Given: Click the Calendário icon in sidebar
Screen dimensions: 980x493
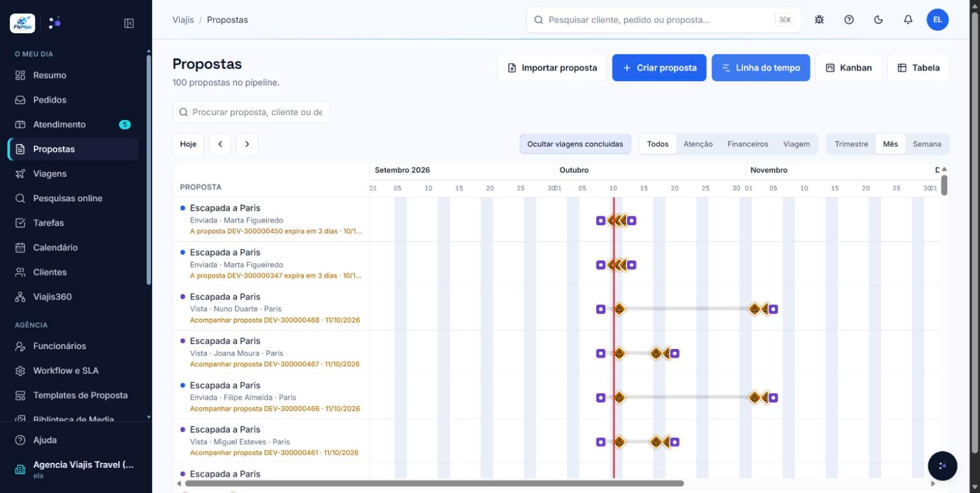Looking at the screenshot, I should click(20, 247).
